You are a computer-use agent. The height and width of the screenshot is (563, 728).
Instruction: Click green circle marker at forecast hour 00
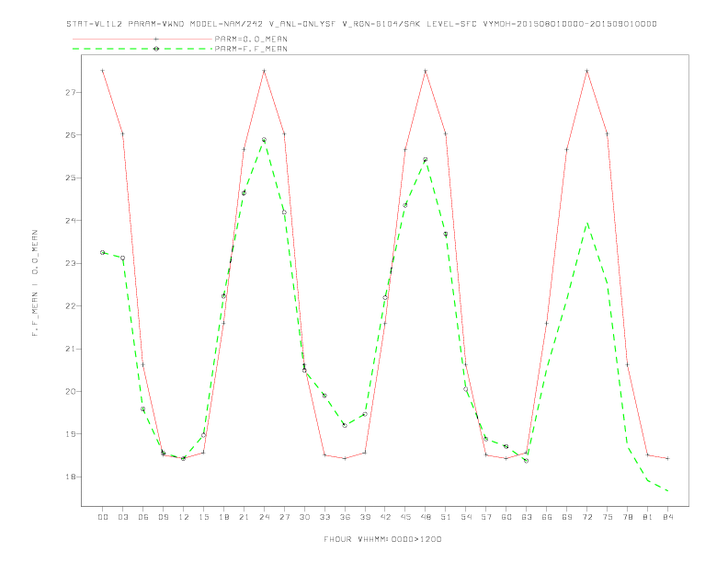(103, 253)
